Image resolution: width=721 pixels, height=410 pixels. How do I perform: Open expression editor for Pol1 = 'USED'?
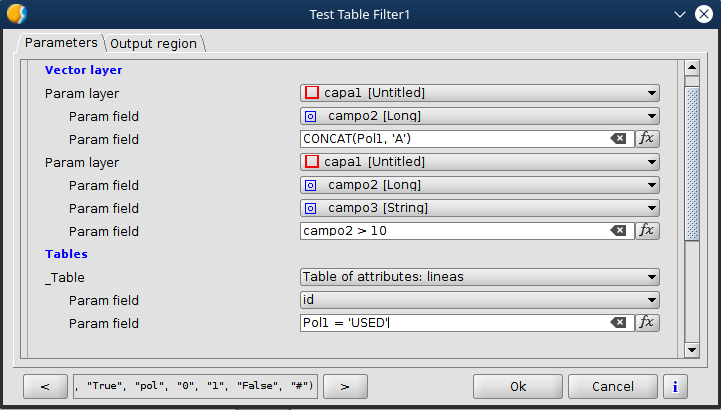click(x=648, y=323)
